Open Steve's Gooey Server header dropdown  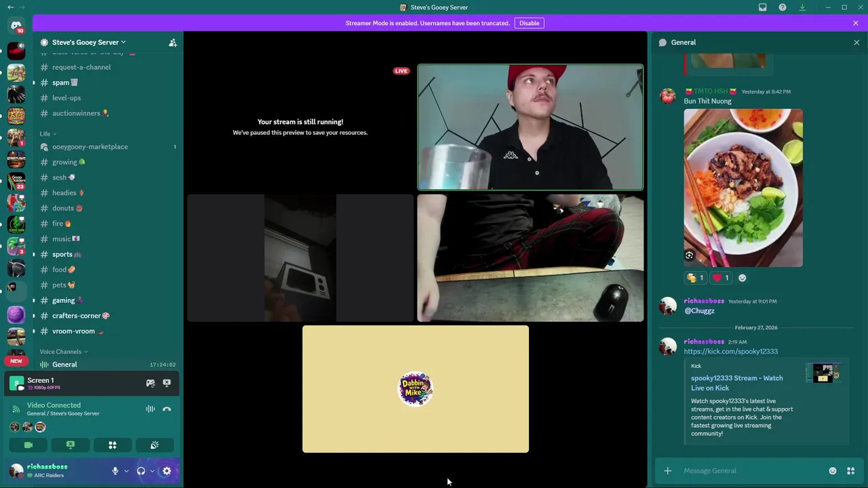(88, 42)
